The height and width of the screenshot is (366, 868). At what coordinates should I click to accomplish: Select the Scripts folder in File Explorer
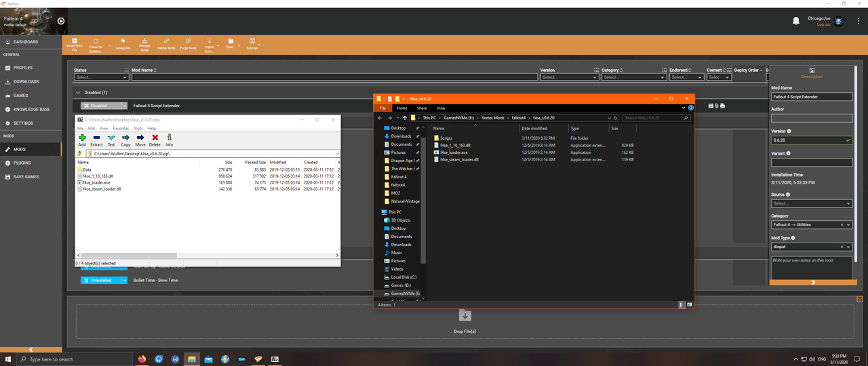coord(446,138)
